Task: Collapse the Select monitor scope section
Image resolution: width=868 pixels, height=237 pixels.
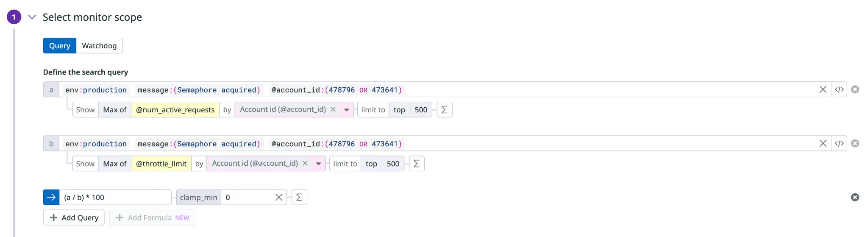Action: point(32,17)
